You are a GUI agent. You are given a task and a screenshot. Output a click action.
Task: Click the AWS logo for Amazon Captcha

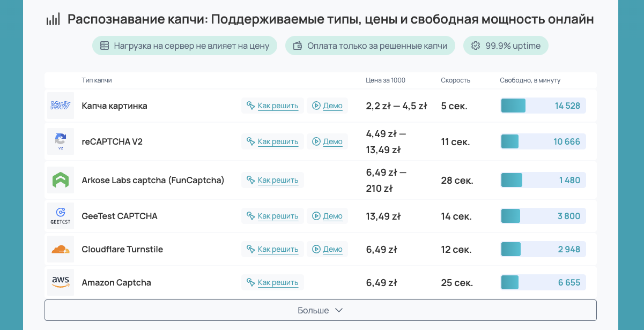[61, 282]
